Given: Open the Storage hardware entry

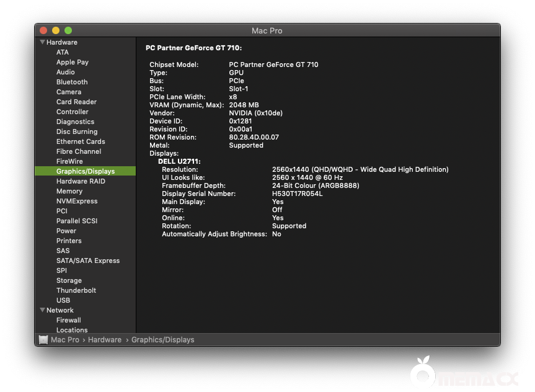Looking at the screenshot, I should click(x=69, y=280).
